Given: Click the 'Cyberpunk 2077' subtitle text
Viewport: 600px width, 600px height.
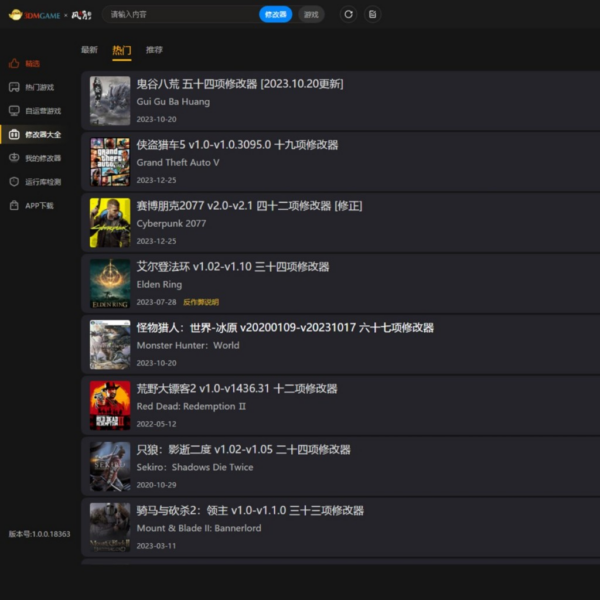Looking at the screenshot, I should [171, 223].
